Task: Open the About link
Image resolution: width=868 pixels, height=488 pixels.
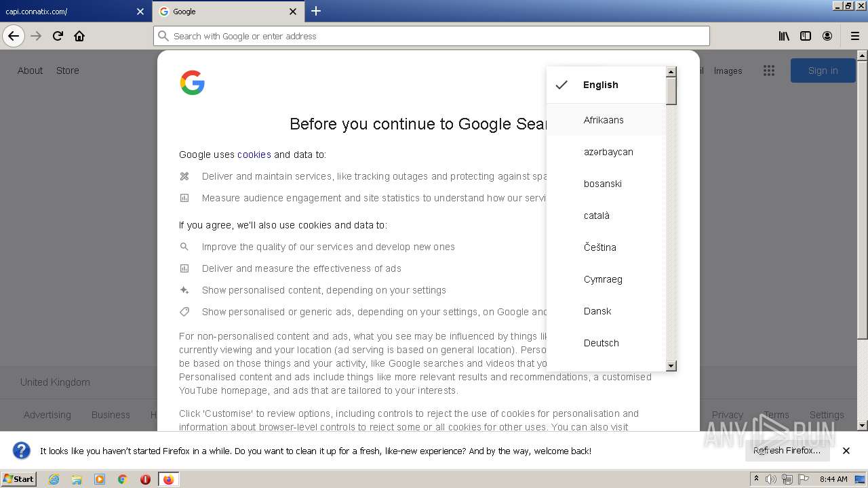Action: pyautogui.click(x=30, y=70)
